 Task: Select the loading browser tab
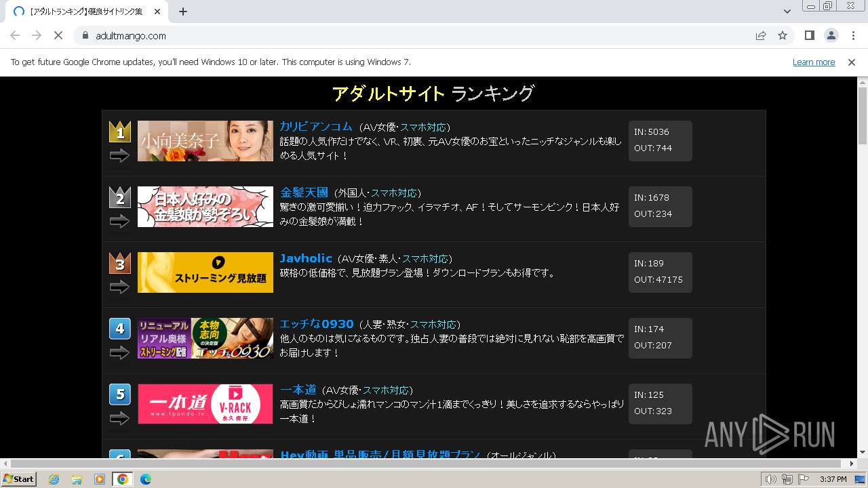pyautogui.click(x=86, y=12)
